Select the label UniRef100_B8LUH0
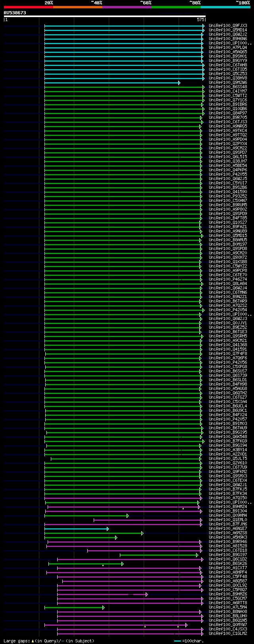Screen dimensions: 254x644 [x=228, y=616]
